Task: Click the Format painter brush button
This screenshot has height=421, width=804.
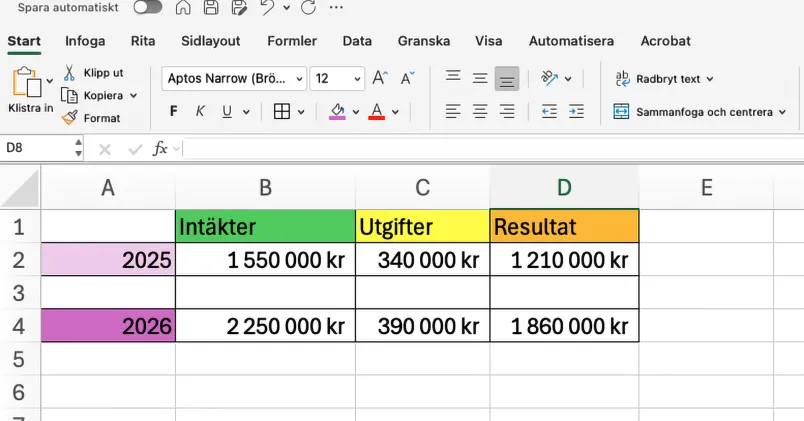Action: point(91,118)
